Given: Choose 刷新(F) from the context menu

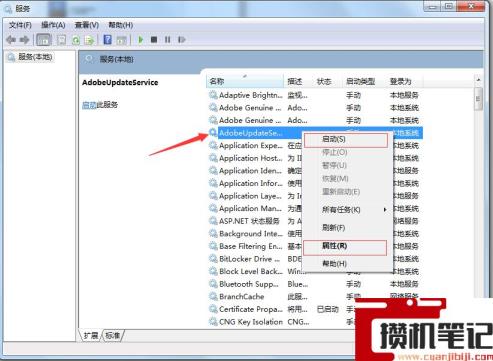Looking at the screenshot, I should [x=348, y=228].
